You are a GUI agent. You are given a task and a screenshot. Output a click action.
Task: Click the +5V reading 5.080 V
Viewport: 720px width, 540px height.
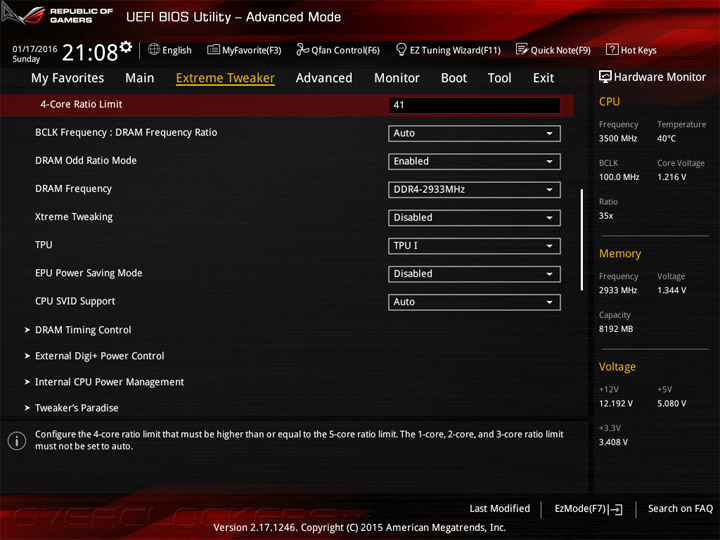tap(671, 404)
